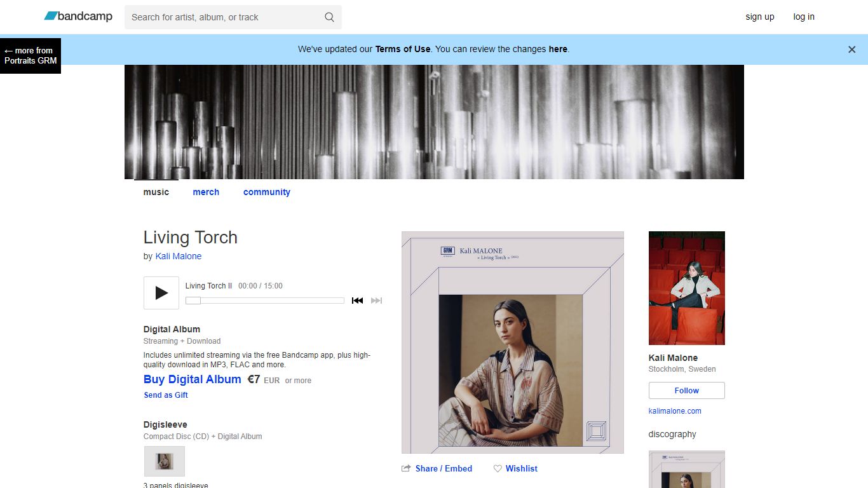Click the Wishlist heart icon
Image resolution: width=868 pixels, height=488 pixels.
point(498,468)
